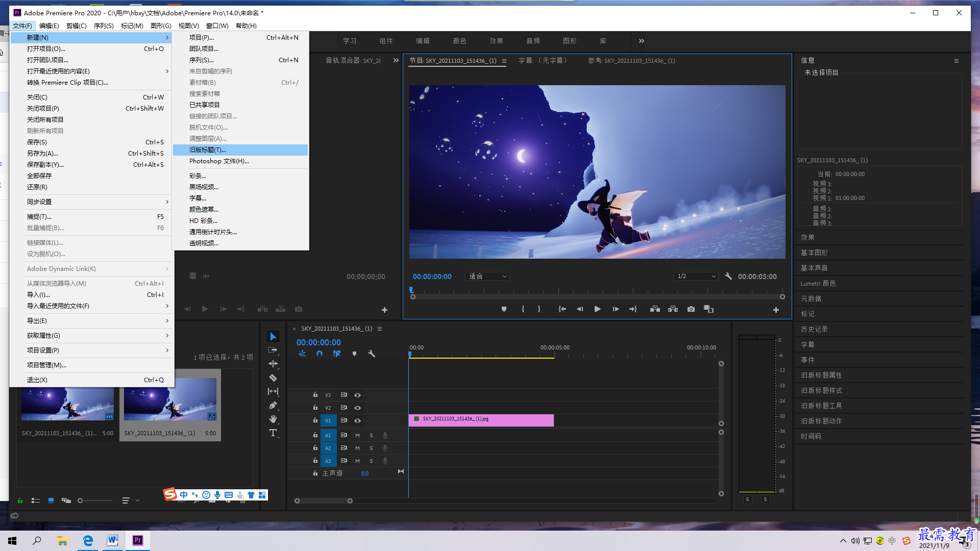Select the Hand tool

[x=273, y=419]
